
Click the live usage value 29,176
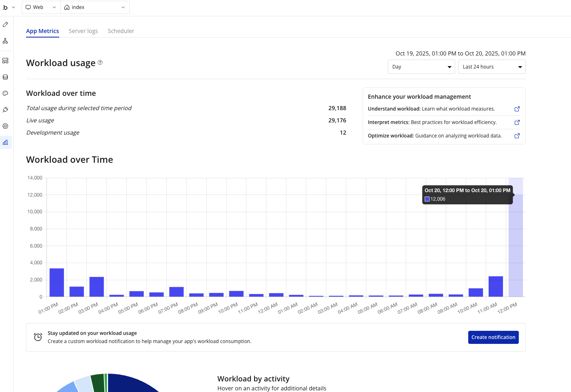[x=337, y=120]
